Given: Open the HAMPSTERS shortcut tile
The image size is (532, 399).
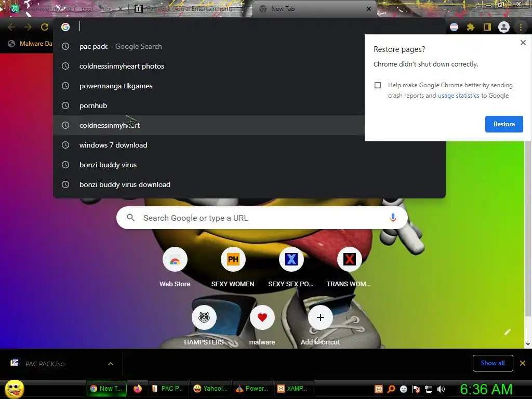Looking at the screenshot, I should coord(204,326).
